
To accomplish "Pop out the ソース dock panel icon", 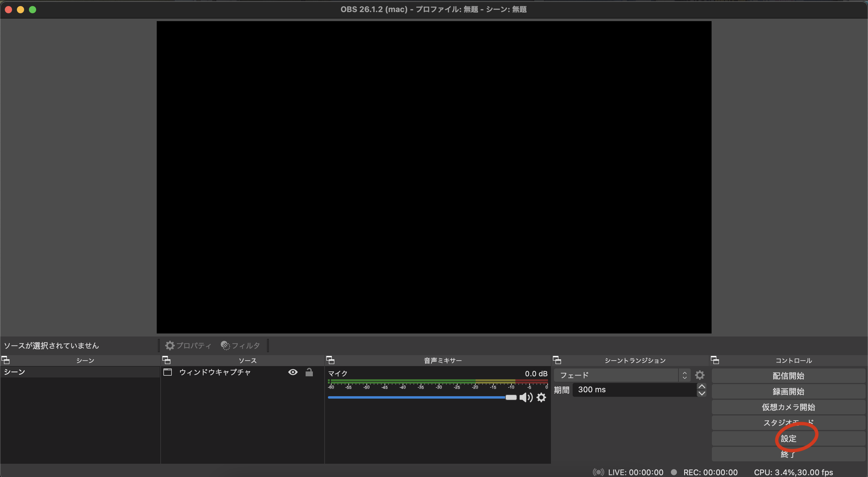I will coord(166,360).
